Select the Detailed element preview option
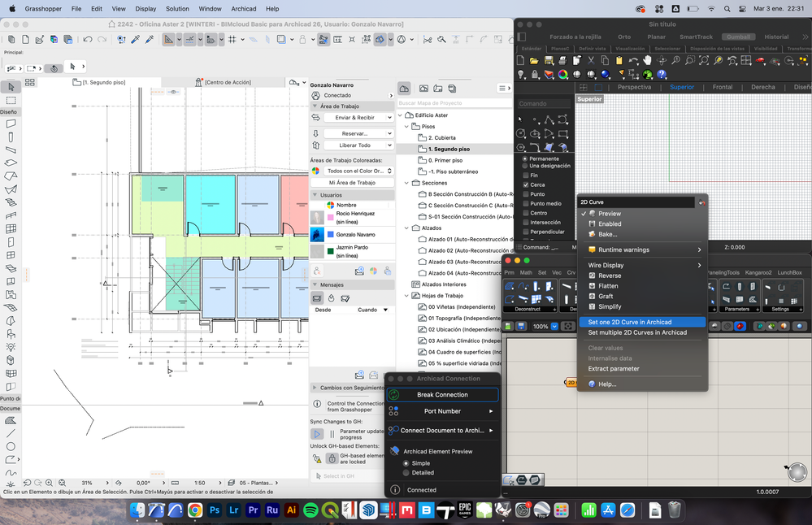 tap(406, 473)
